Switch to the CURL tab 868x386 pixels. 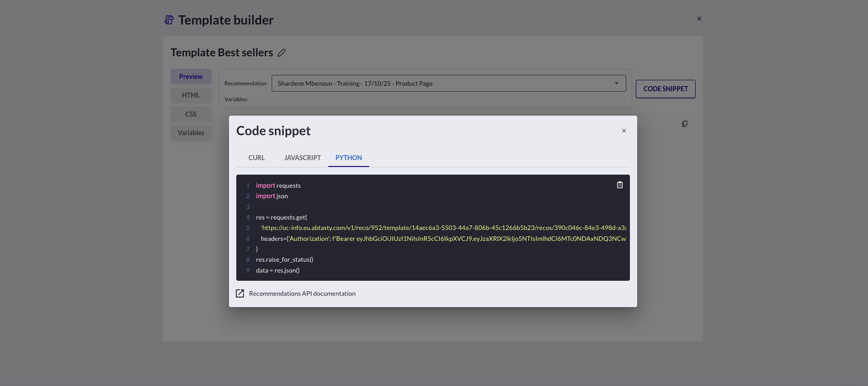[256, 158]
